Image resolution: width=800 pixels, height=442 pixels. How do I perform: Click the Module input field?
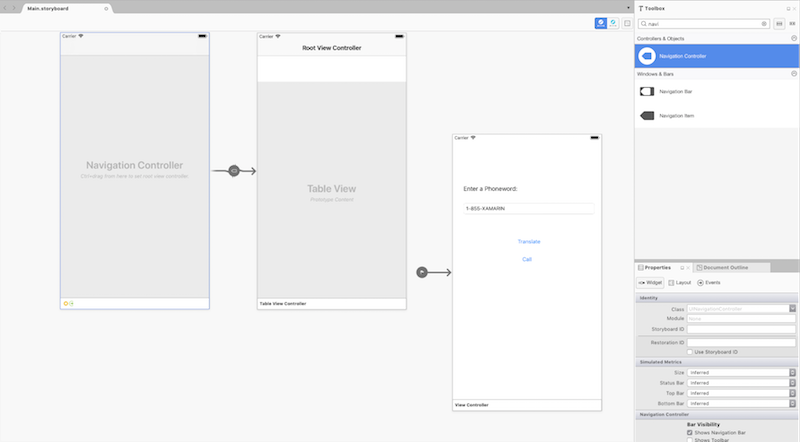(x=741, y=318)
